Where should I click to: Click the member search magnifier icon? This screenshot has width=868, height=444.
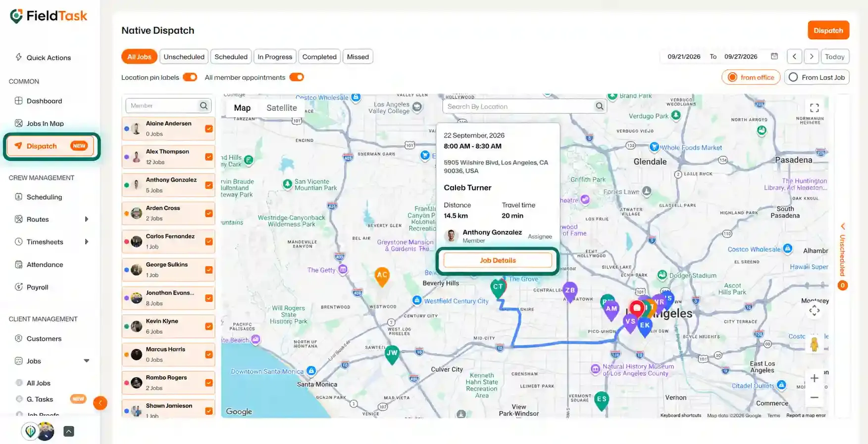coord(204,105)
